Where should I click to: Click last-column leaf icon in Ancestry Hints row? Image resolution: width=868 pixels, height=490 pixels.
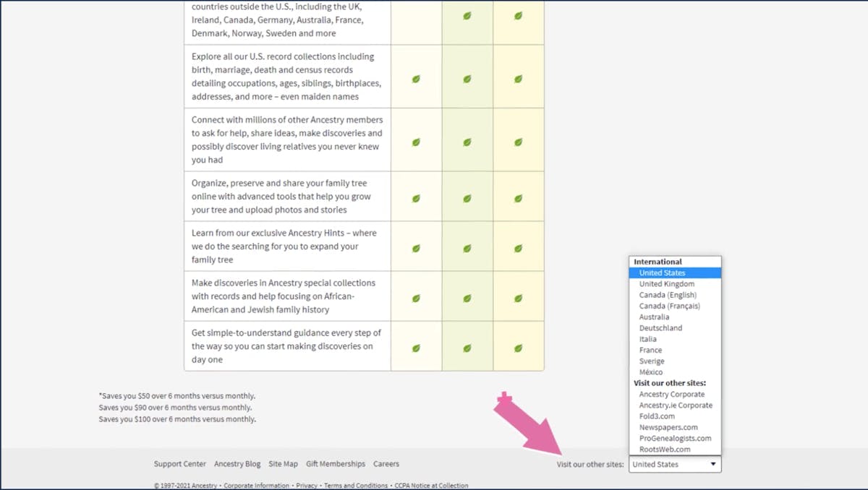pos(518,249)
